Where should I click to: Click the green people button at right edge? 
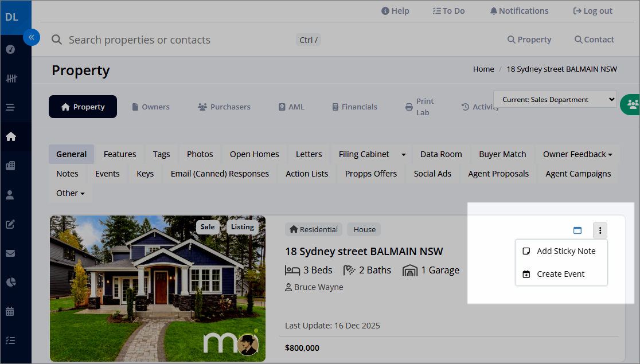click(x=631, y=104)
